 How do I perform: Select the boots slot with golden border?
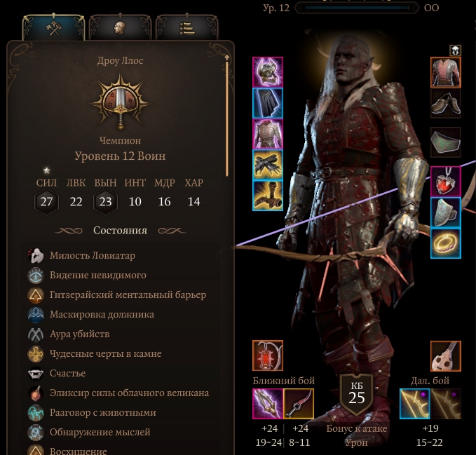point(268,196)
